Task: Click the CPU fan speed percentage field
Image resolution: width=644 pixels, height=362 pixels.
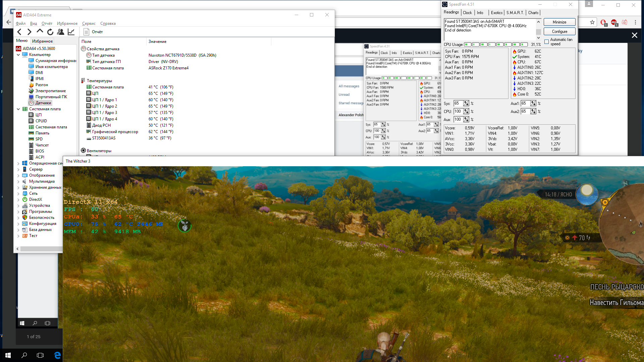Action: tap(458, 111)
